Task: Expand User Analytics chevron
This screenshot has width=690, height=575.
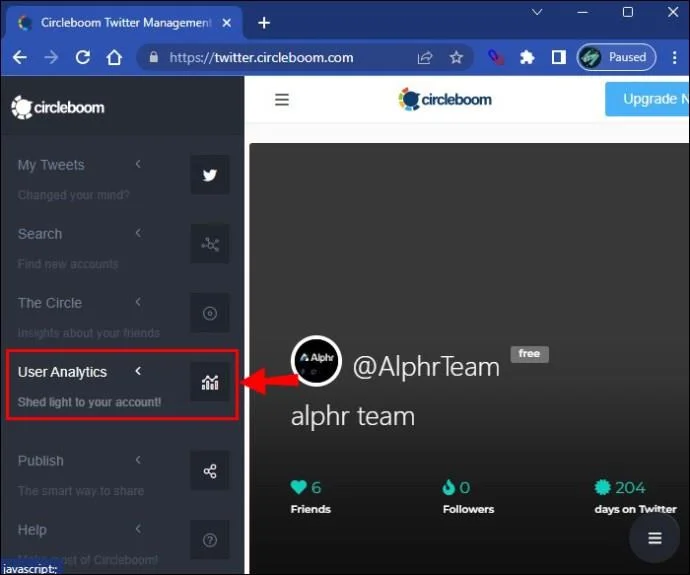Action: click(138, 371)
